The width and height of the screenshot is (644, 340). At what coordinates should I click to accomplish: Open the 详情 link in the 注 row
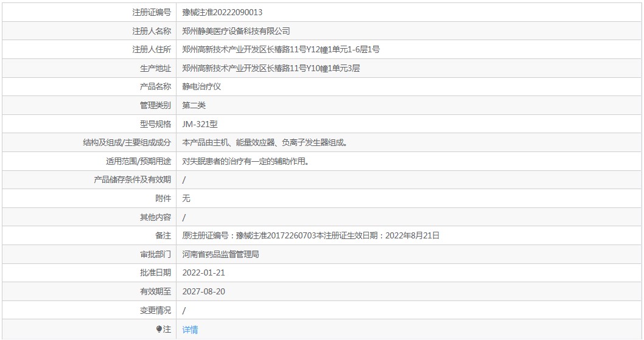click(190, 329)
